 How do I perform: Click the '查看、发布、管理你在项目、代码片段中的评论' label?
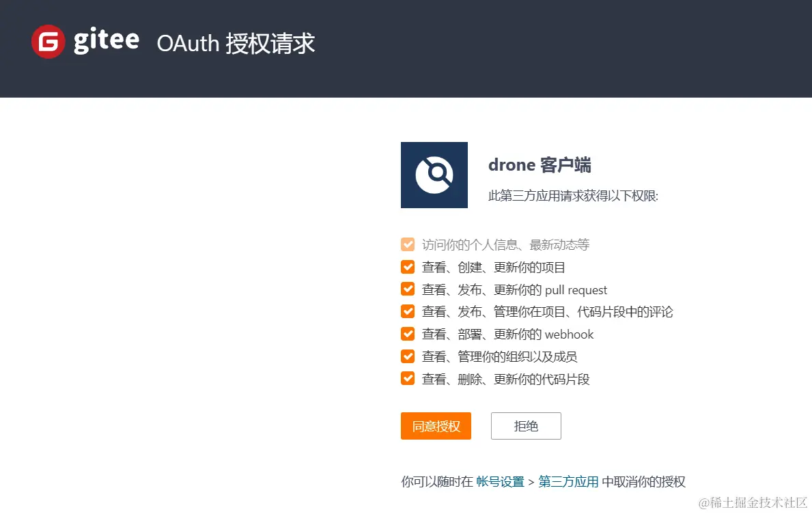548,312
